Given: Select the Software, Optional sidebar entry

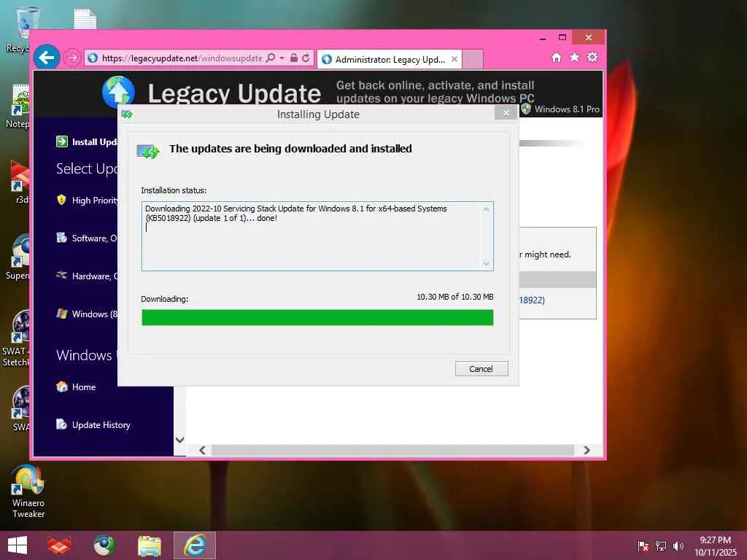Looking at the screenshot, I should (87, 238).
